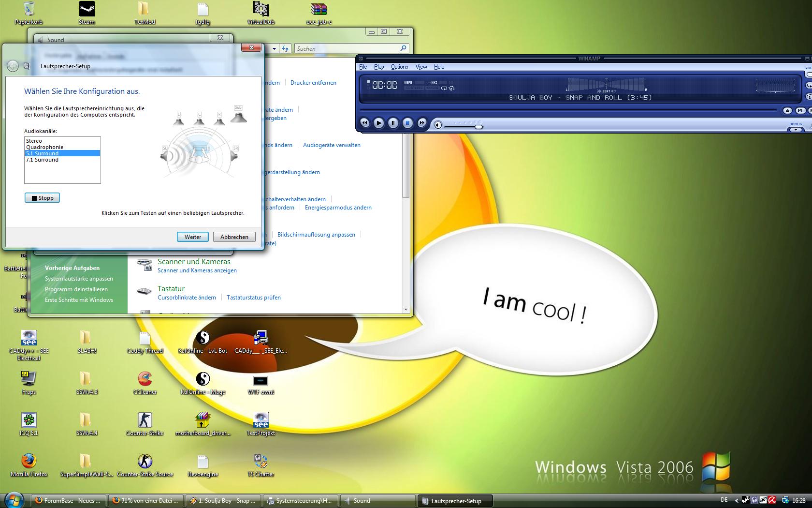
Task: Stop playback in Winamp
Action: (x=407, y=123)
